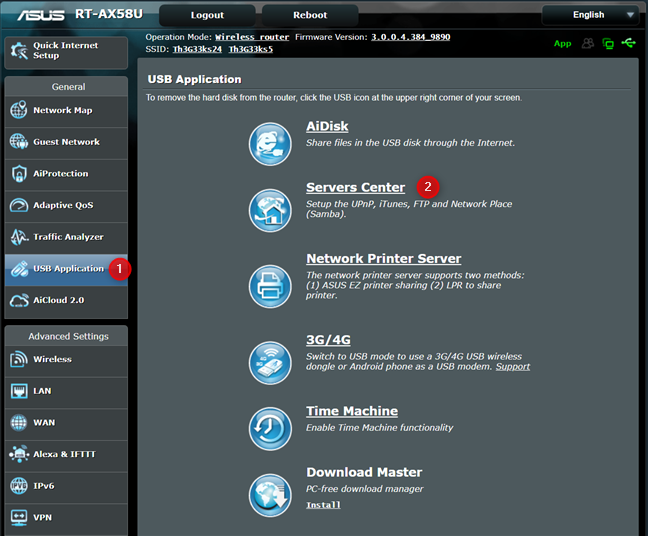Screen dimensions: 648x536
Task: Open Guest Network menu item
Action: point(66,143)
